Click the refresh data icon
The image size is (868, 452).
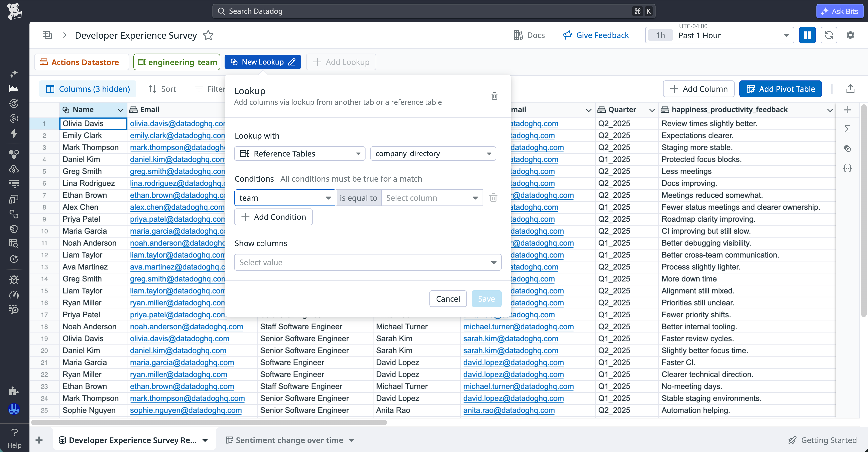click(x=829, y=35)
